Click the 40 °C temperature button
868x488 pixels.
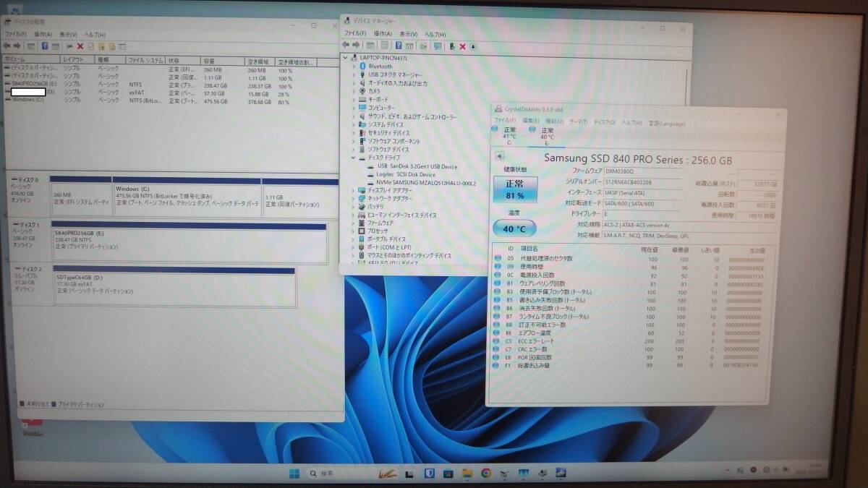[514, 229]
